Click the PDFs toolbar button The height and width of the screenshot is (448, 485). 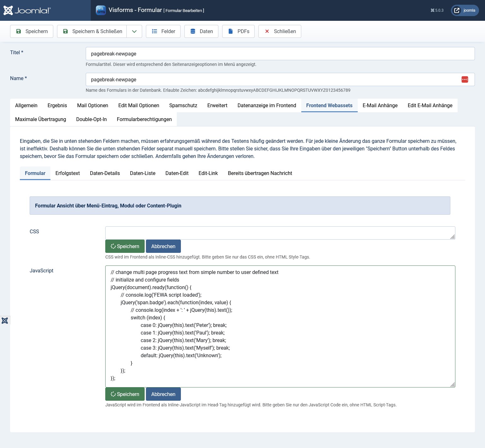238,32
